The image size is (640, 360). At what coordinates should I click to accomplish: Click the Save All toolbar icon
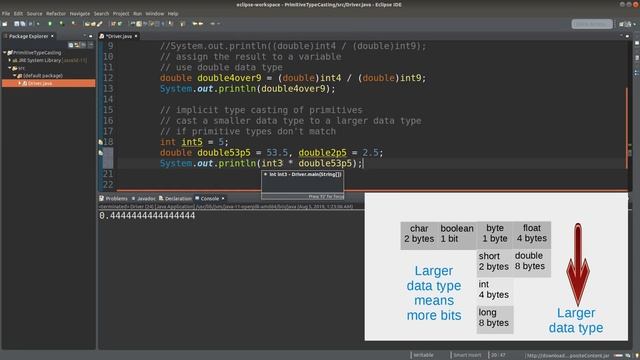tap(22, 24)
